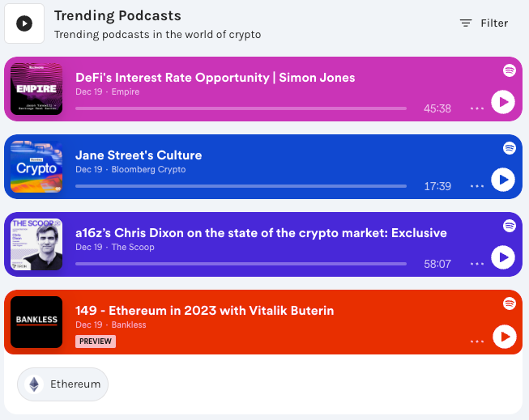Click the 17:39 duration text
Screen dimensions: 529x420
[437, 186]
